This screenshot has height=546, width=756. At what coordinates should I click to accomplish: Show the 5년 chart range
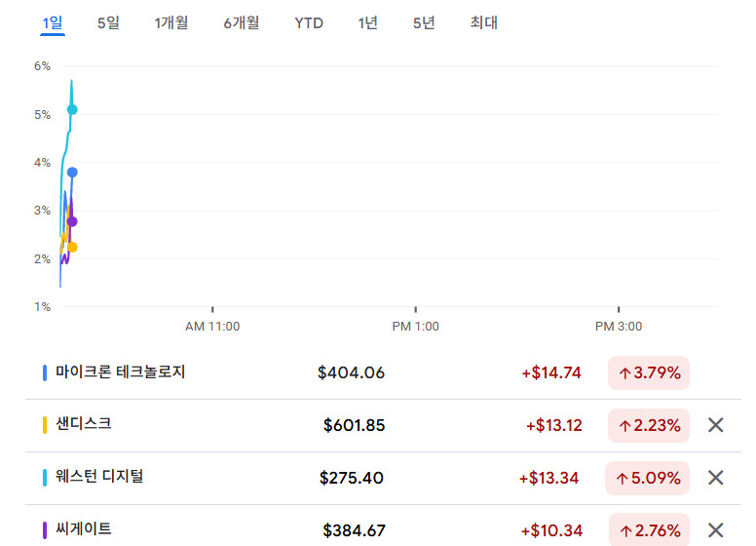pyautogui.click(x=424, y=22)
